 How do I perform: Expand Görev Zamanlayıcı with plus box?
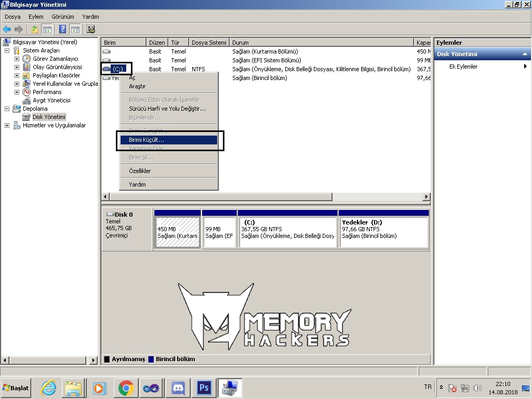pyautogui.click(x=17, y=59)
